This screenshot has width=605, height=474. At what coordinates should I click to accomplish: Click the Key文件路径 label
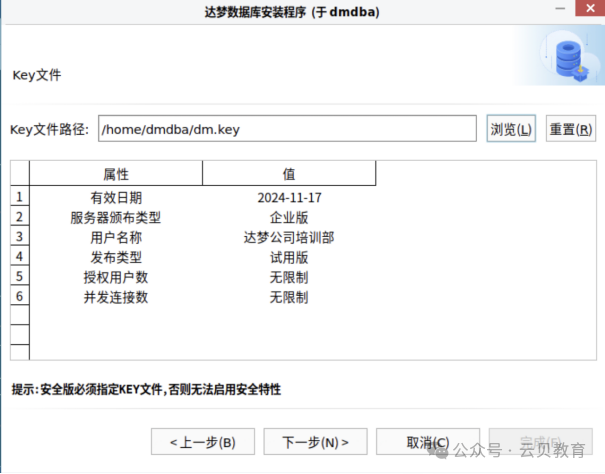(49, 129)
